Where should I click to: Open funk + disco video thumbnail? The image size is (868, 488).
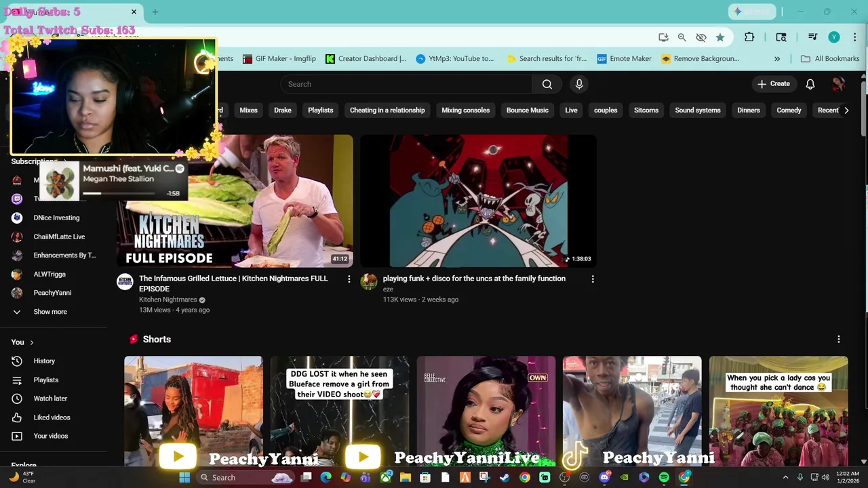click(478, 201)
